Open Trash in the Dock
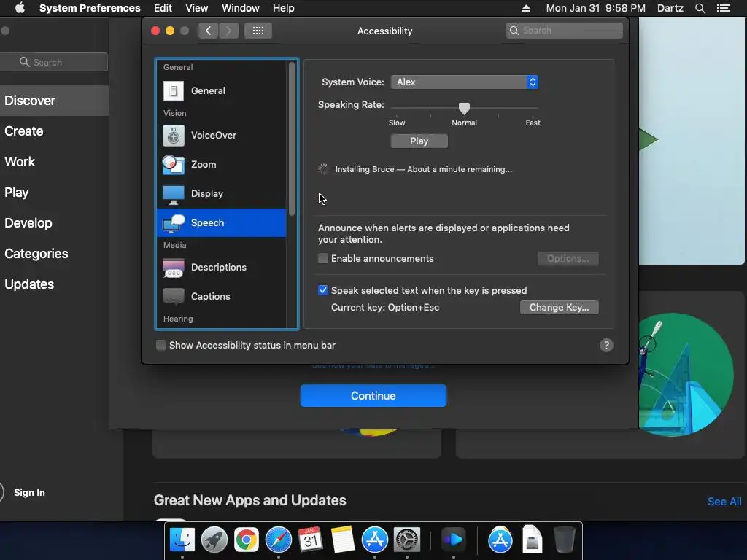Viewport: 747px width, 560px height. [x=564, y=540]
